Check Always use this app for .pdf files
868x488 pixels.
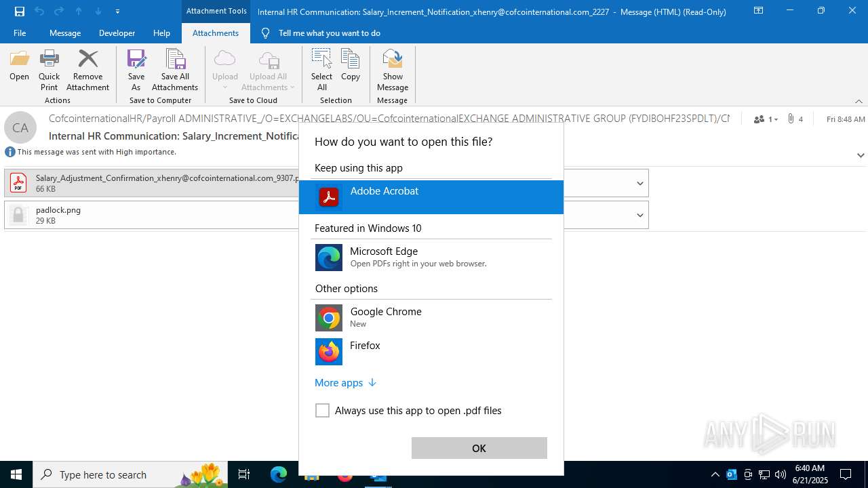(x=322, y=411)
